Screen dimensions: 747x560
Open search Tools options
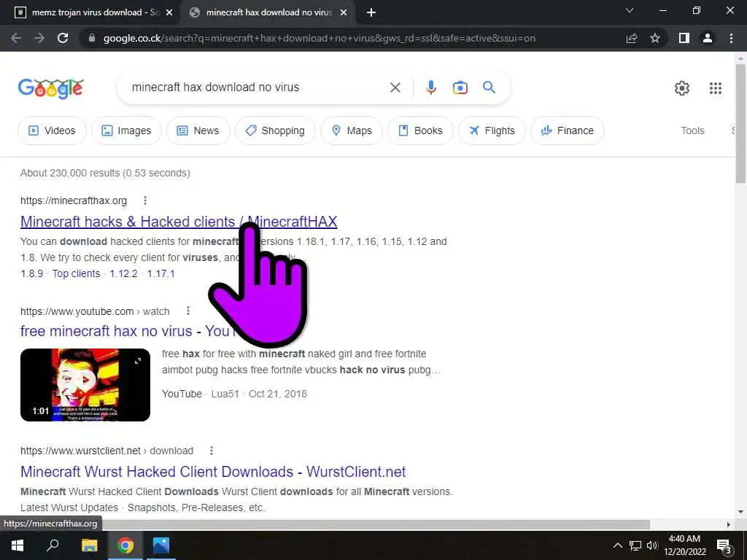692,131
